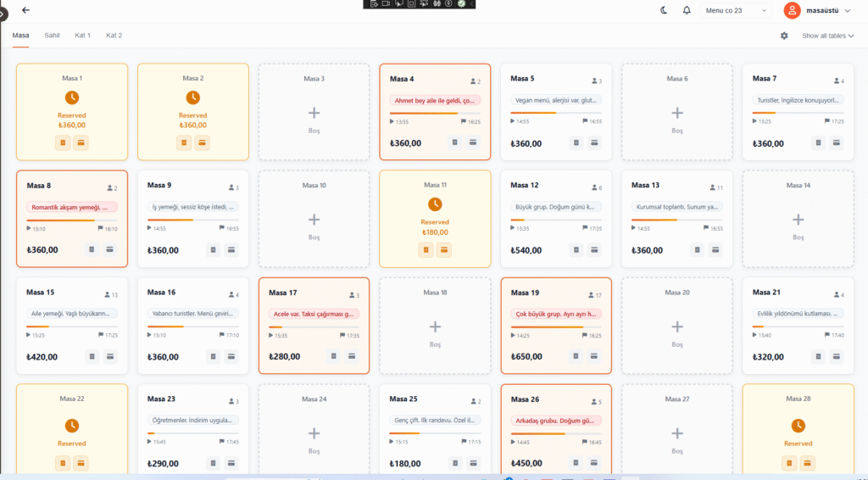This screenshot has height=480, width=868.
Task: Switch to the Kat 1 tab
Action: pos(82,36)
